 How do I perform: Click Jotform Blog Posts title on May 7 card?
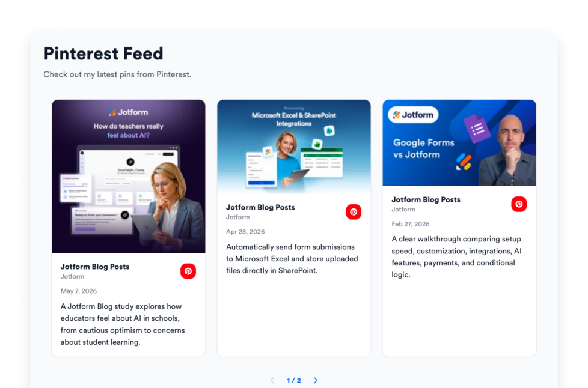click(95, 267)
